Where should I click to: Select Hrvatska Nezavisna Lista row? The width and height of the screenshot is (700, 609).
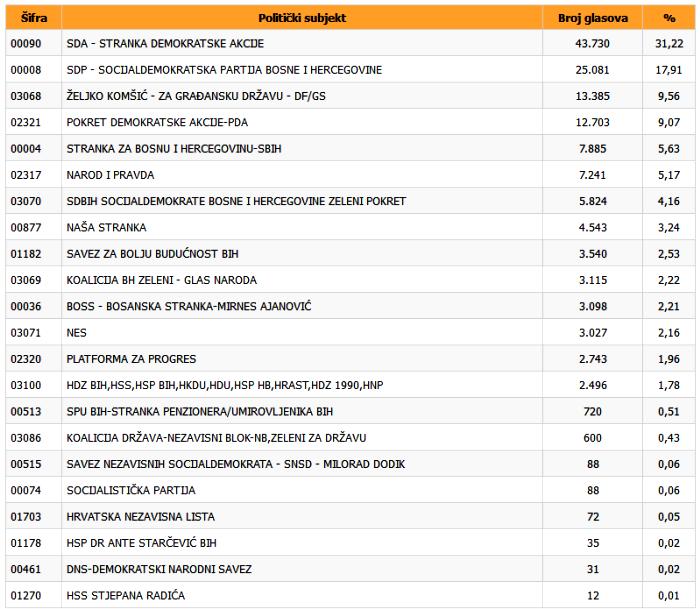[350, 517]
